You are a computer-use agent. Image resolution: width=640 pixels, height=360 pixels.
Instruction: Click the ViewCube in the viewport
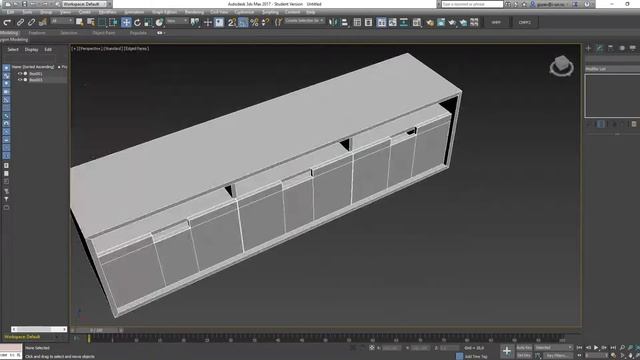[562, 65]
